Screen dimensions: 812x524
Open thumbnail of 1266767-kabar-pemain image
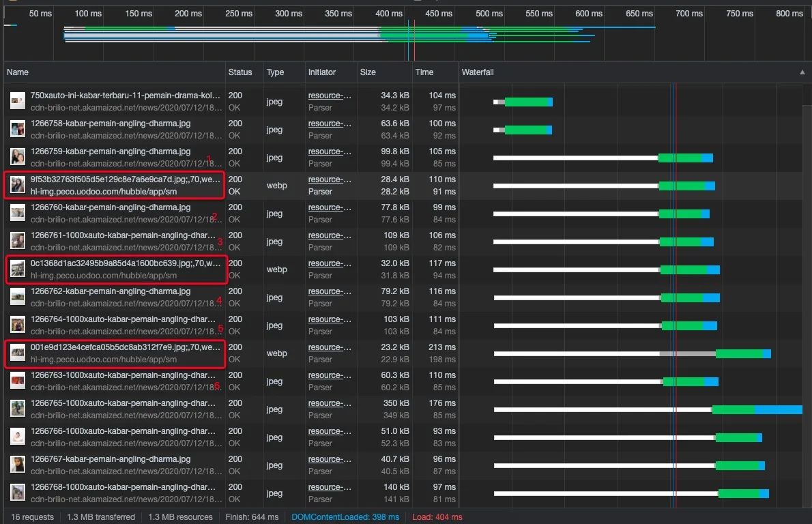coord(18,465)
